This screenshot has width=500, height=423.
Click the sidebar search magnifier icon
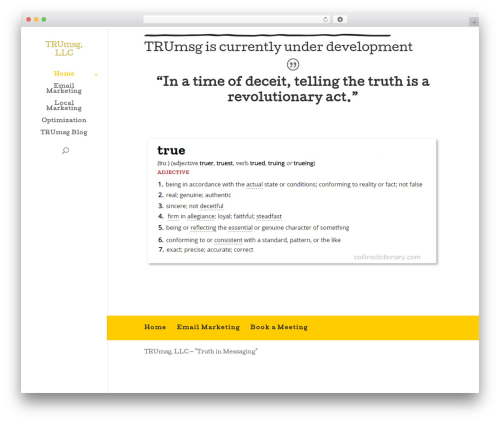66,150
